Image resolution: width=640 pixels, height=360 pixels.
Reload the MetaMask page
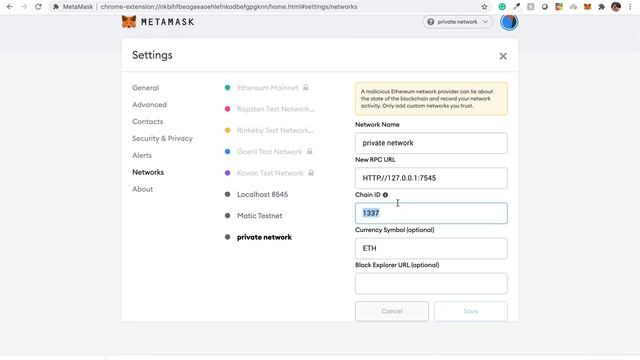click(38, 7)
